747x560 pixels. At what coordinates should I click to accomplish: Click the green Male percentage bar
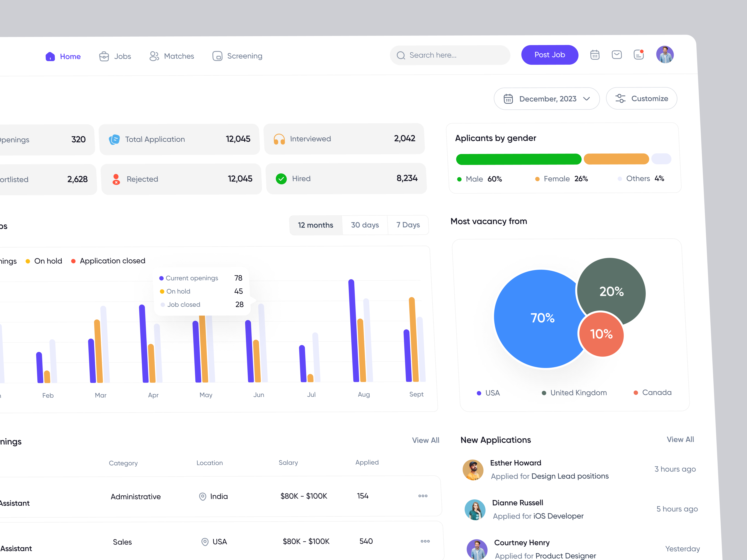tap(518, 159)
